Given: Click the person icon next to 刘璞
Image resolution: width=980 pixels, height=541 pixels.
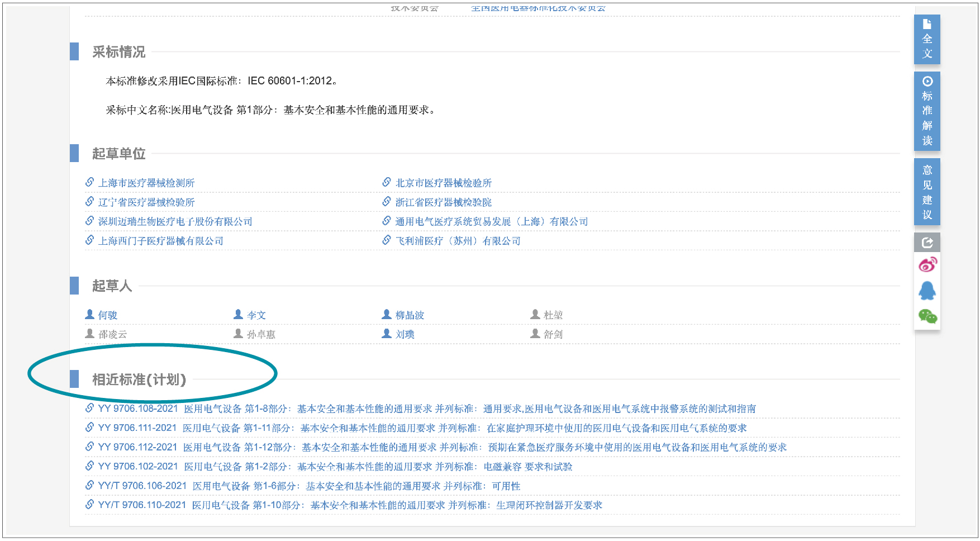Looking at the screenshot, I should click(386, 334).
